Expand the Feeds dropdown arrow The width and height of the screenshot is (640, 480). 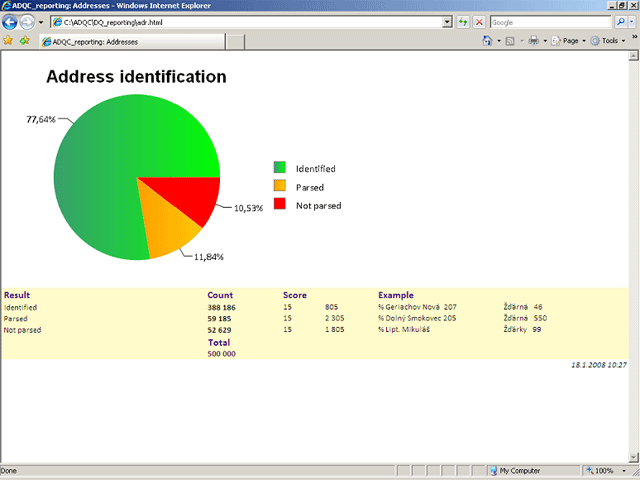(522, 41)
